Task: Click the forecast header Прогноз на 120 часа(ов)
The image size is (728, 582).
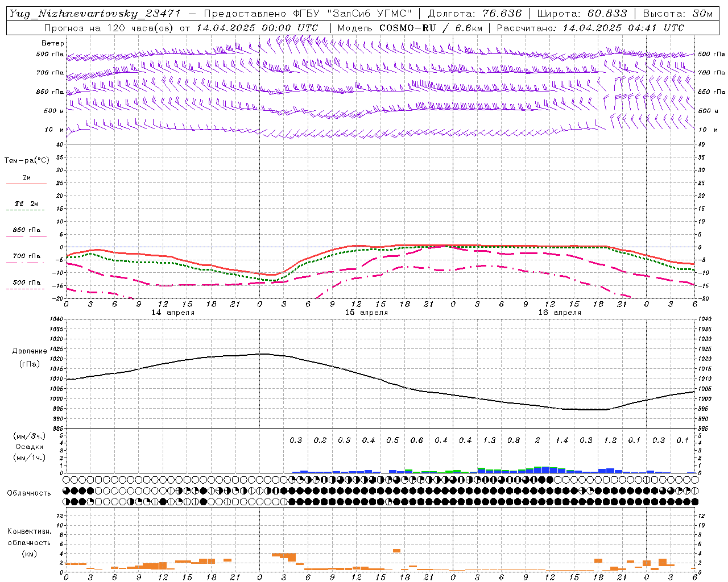Action: point(109,28)
